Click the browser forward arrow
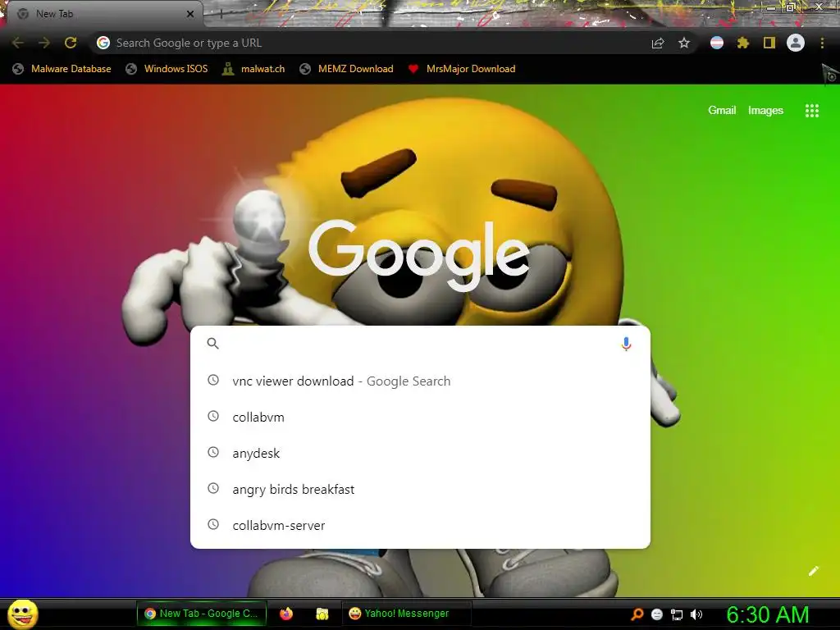840x630 pixels. click(44, 43)
